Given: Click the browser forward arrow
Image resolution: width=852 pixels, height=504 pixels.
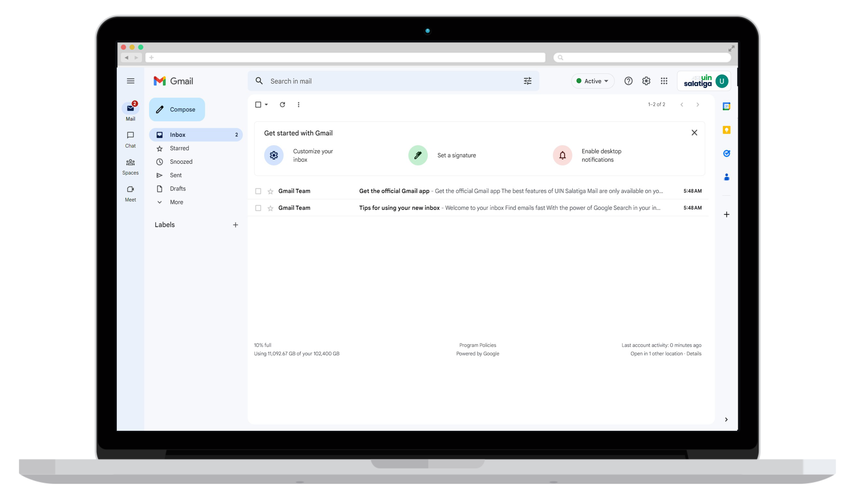Looking at the screenshot, I should click(x=136, y=57).
